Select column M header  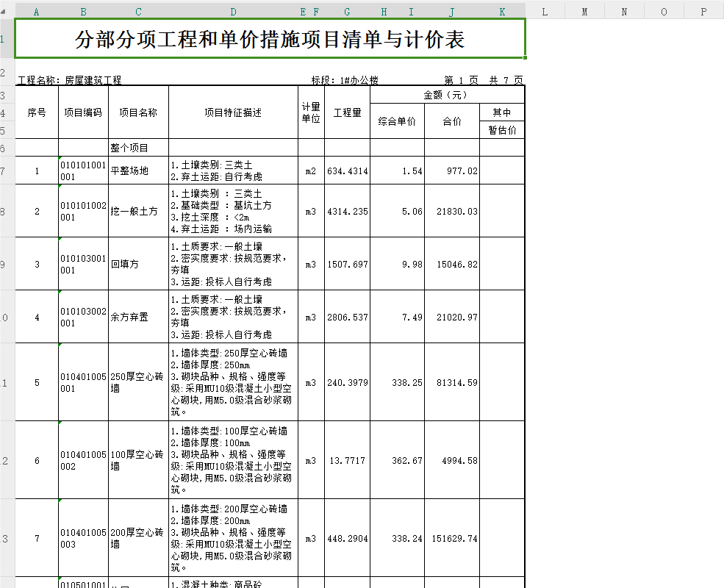584,12
